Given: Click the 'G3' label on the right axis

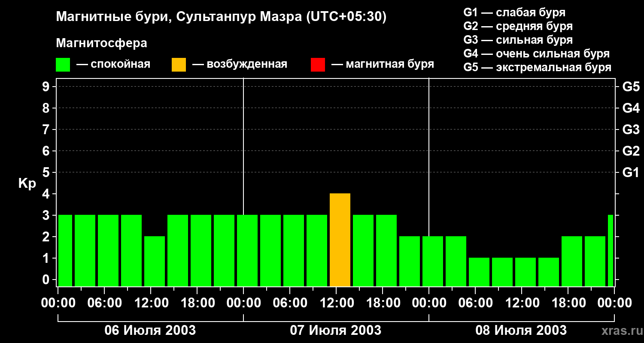Looking at the screenshot, I should click(631, 130).
